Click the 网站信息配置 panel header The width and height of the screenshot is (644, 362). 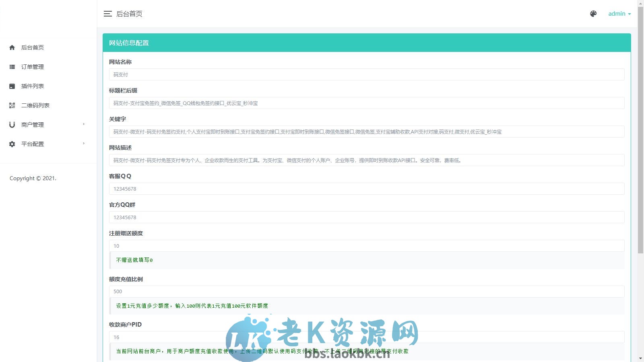tap(128, 43)
